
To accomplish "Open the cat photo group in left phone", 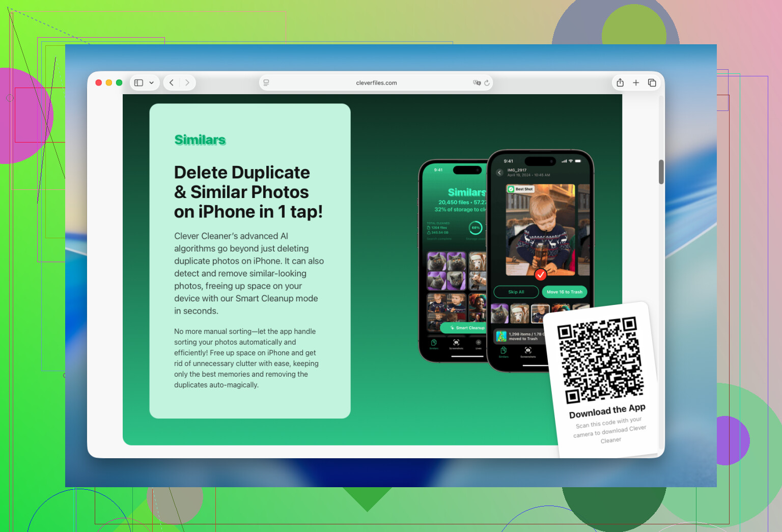I will coord(446,271).
